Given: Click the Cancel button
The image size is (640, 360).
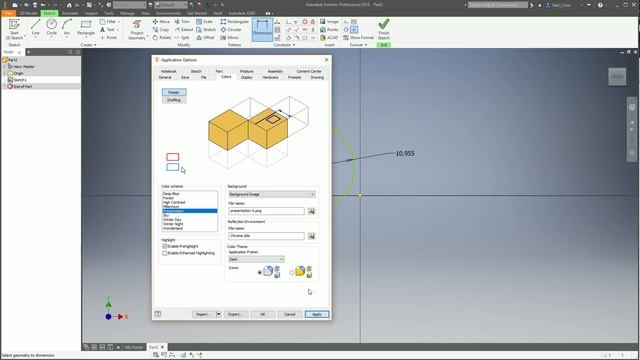Looking at the screenshot, I should [x=289, y=314].
